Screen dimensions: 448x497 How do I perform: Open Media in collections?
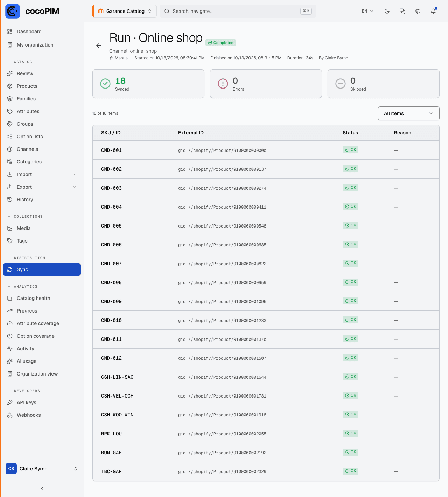pos(42,228)
